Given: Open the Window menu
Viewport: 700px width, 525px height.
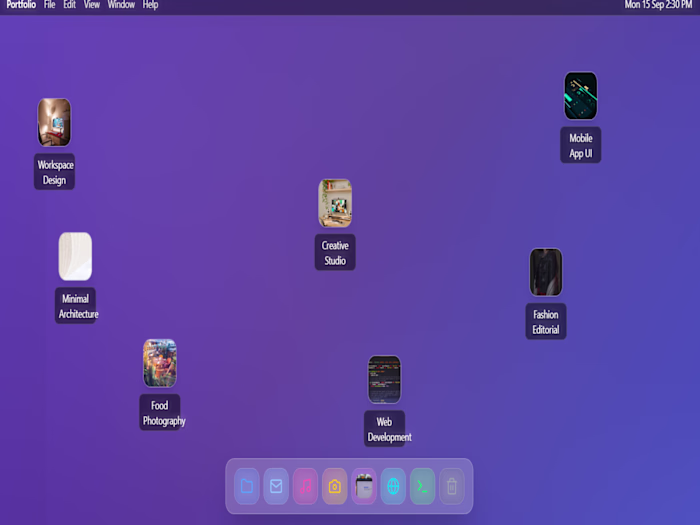Looking at the screenshot, I should [121, 5].
